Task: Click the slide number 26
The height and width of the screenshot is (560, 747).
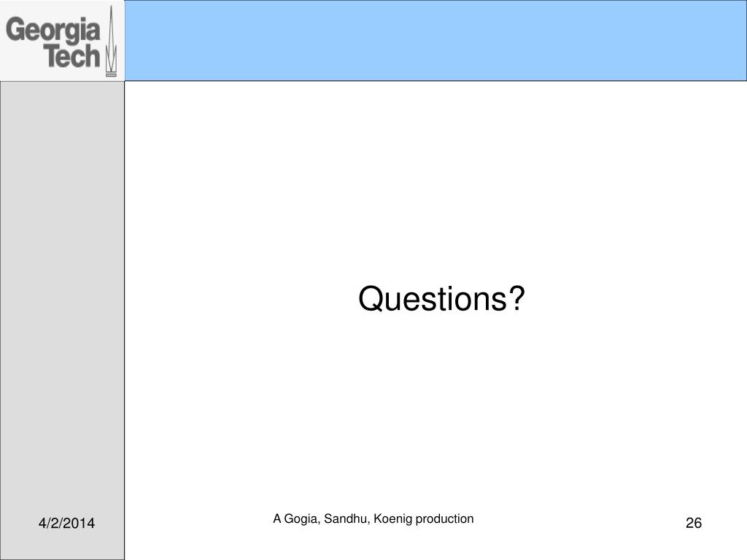Action: (694, 523)
